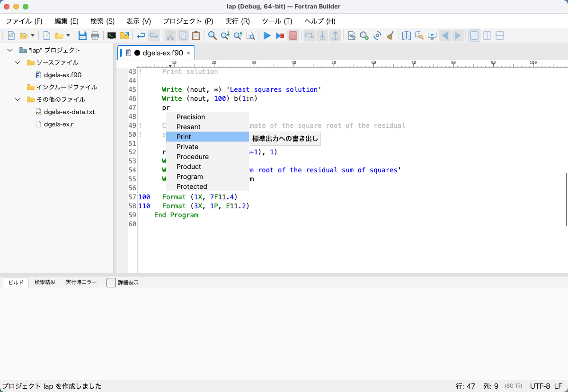Choose Print from autocomplete list
This screenshot has height=392, width=568.
coord(207,137)
